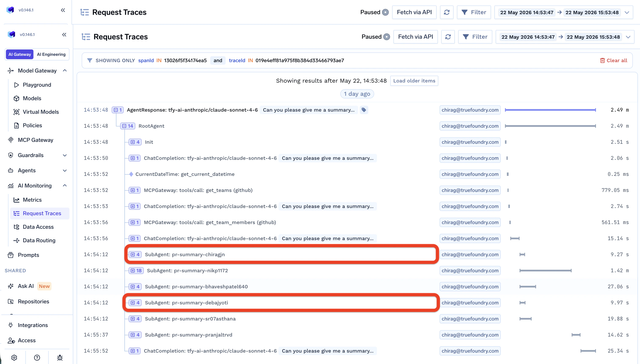Expand the MCPGateway get_teams span
The image size is (640, 364).
[x=135, y=190]
